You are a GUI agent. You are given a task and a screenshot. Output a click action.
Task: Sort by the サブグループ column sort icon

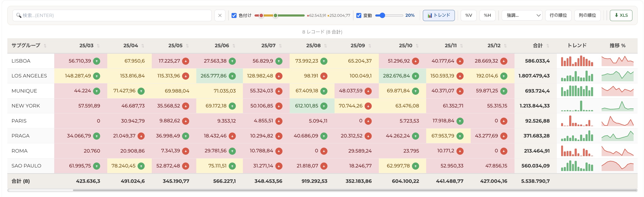coord(45,46)
